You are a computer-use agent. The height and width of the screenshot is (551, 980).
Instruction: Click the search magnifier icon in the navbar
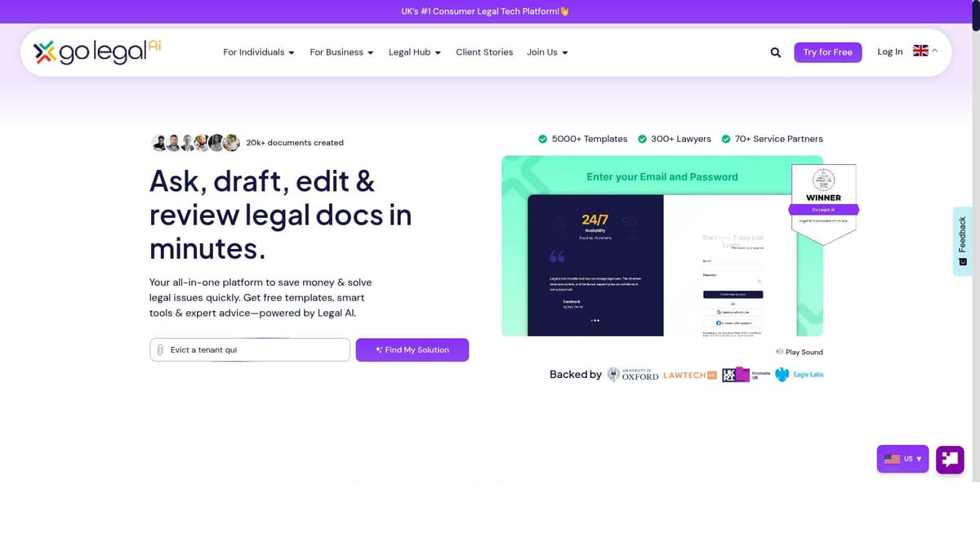point(774,52)
